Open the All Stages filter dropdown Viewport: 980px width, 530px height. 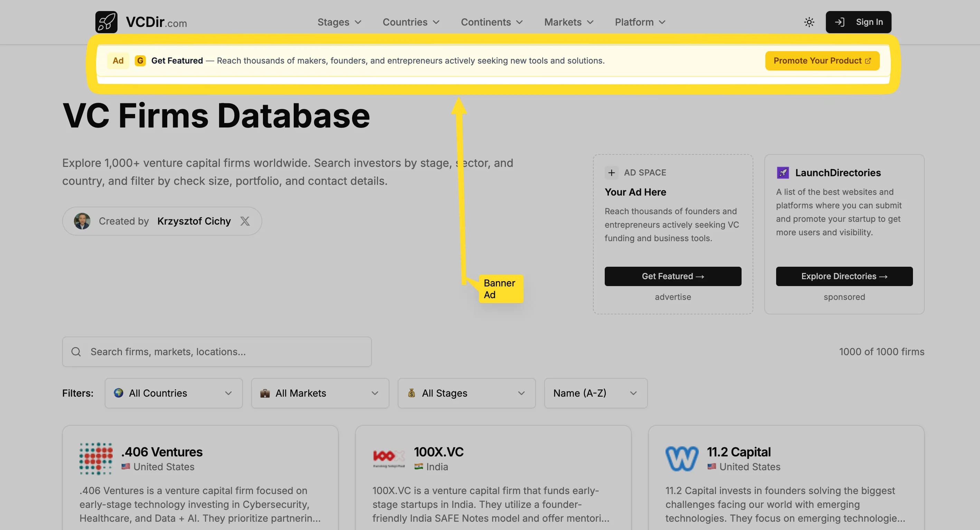click(466, 393)
